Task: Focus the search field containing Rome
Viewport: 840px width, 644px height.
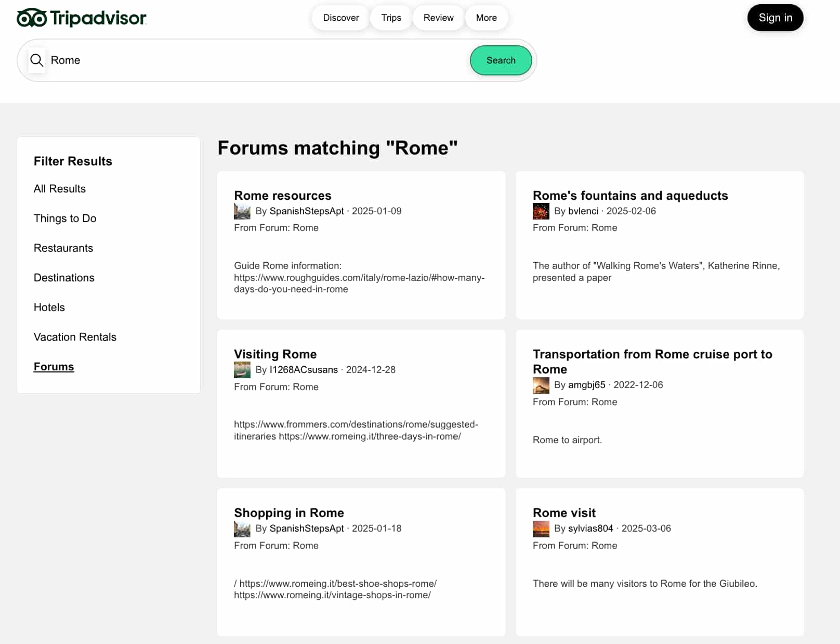Action: pyautogui.click(x=257, y=60)
